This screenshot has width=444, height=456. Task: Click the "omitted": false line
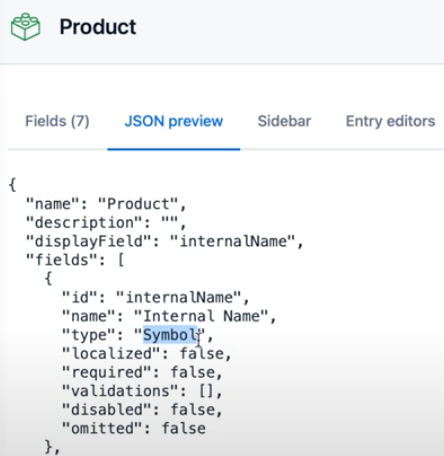(x=134, y=428)
